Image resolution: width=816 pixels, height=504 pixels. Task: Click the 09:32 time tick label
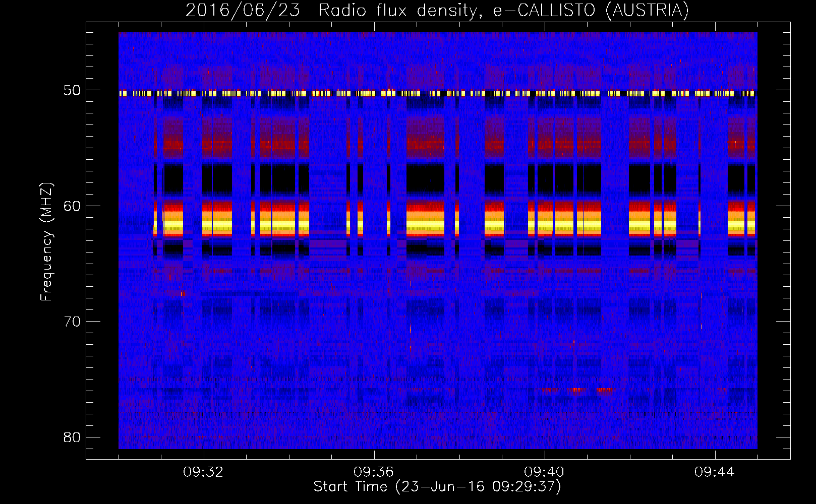click(203, 472)
